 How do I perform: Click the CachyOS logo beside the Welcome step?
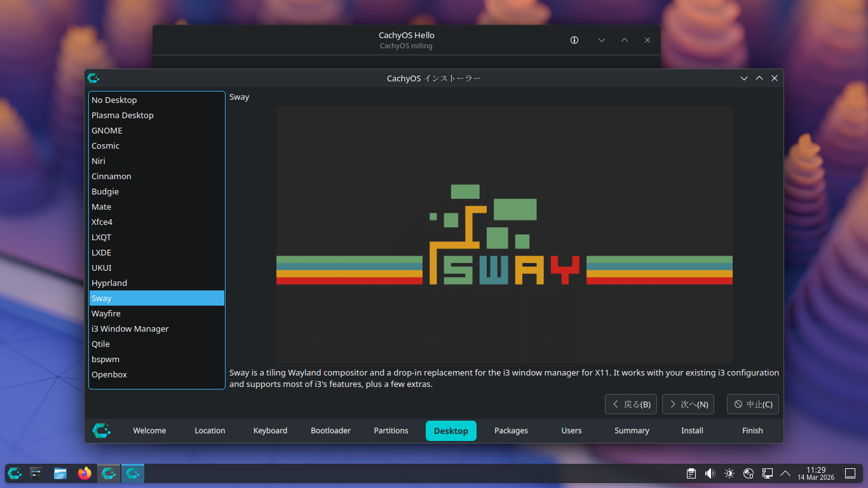pyautogui.click(x=102, y=430)
